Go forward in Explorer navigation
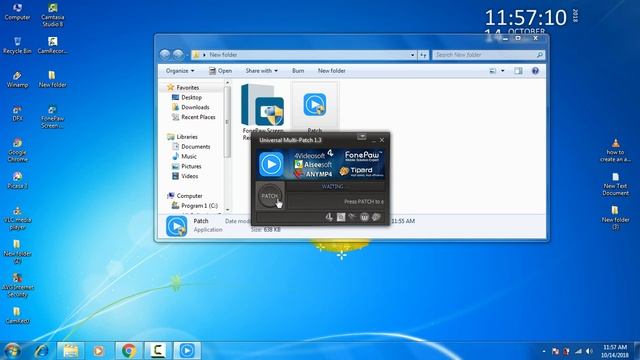Viewport: 640px width, 360px height. pyautogui.click(x=178, y=55)
